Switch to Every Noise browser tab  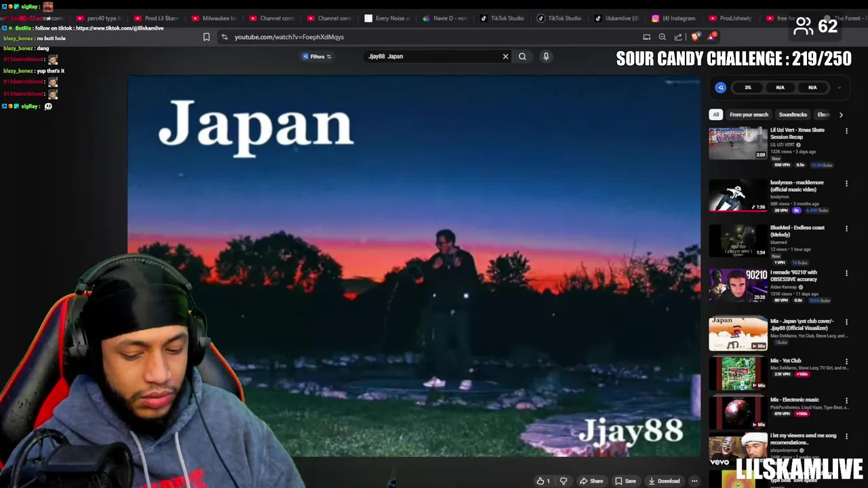(x=387, y=18)
